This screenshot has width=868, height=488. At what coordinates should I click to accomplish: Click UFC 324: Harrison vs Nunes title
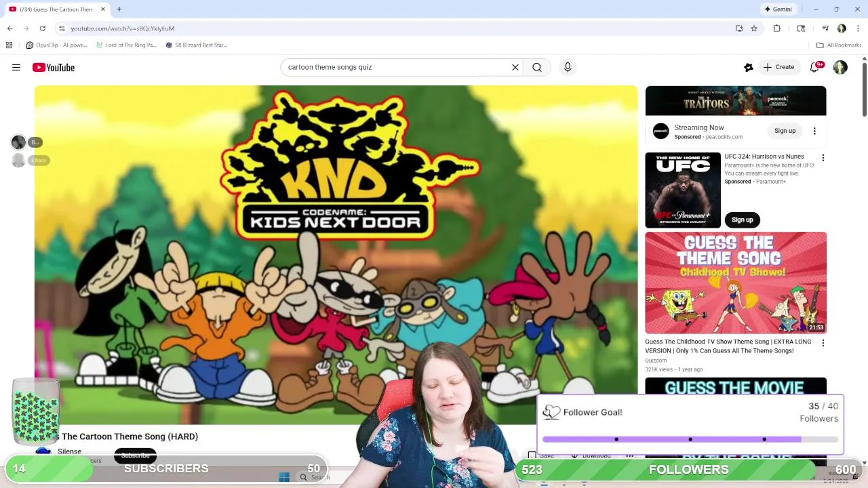click(x=764, y=157)
